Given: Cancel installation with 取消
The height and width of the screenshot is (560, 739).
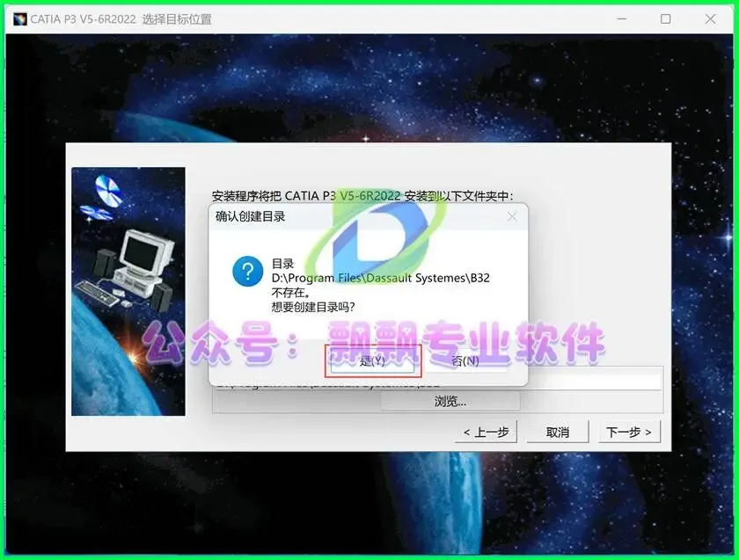Looking at the screenshot, I should coord(558,432).
